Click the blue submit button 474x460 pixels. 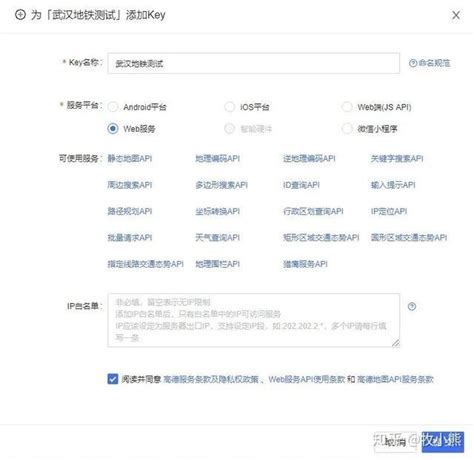pos(442,442)
